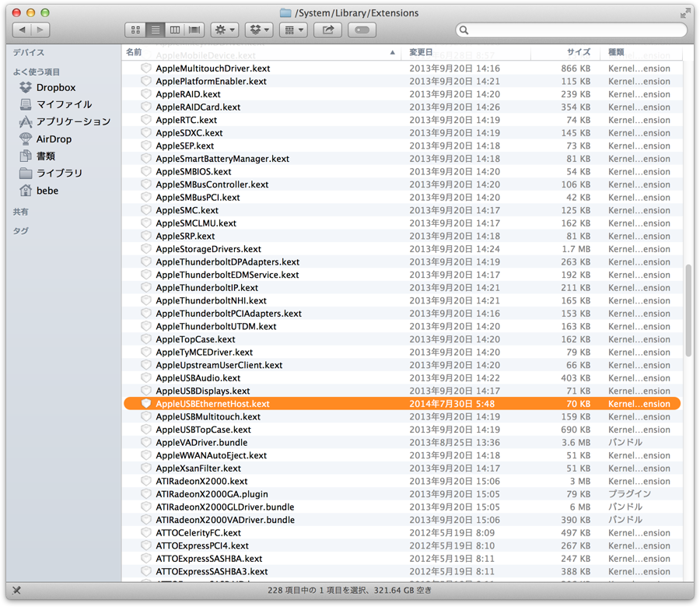Open AirDrop in the sidebar
Screen dimensions: 700x607
(x=46, y=139)
